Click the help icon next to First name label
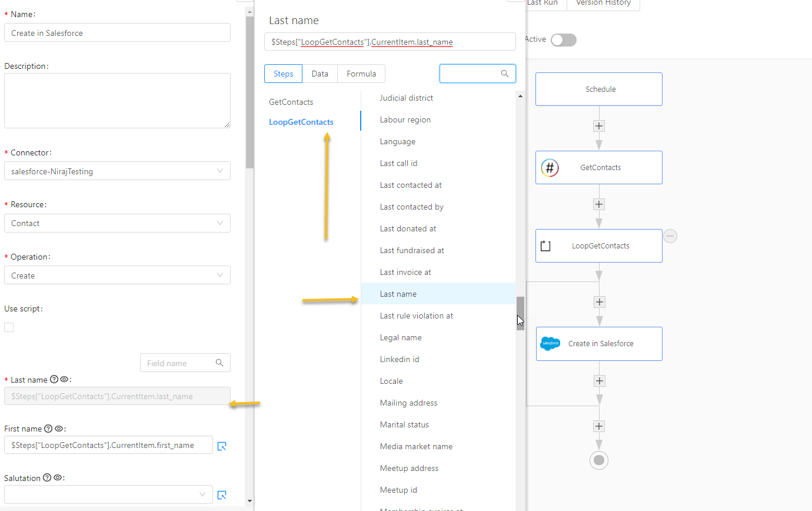The image size is (812, 511). point(48,429)
